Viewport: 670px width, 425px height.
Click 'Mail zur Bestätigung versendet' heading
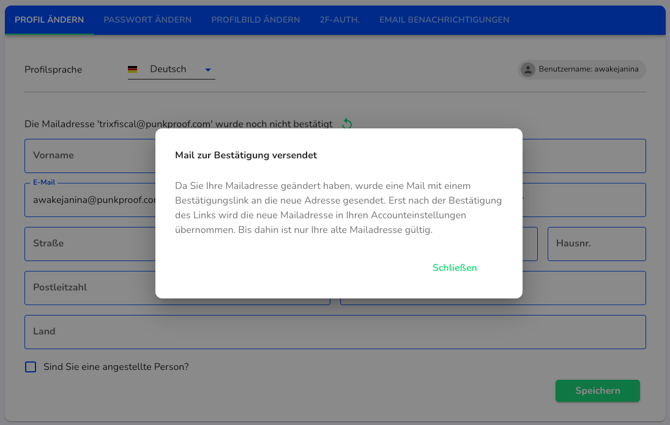tap(246, 155)
